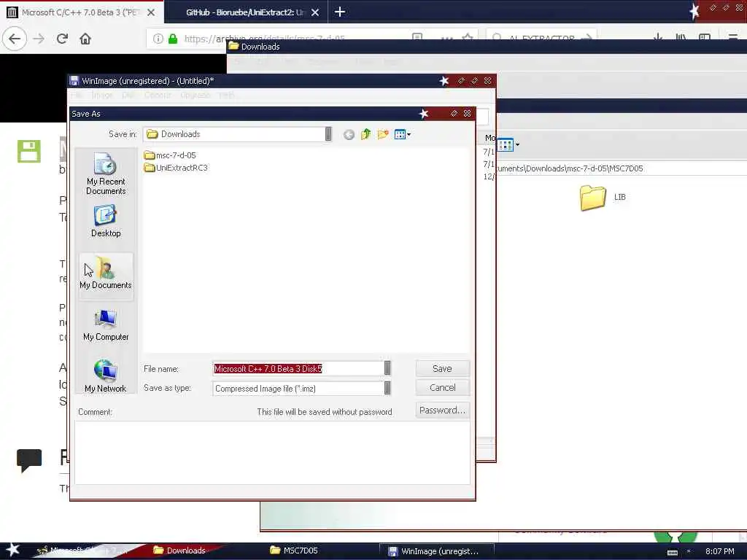This screenshot has width=747, height=560.
Task: Expand the Save as type dropdown
Action: tap(387, 388)
